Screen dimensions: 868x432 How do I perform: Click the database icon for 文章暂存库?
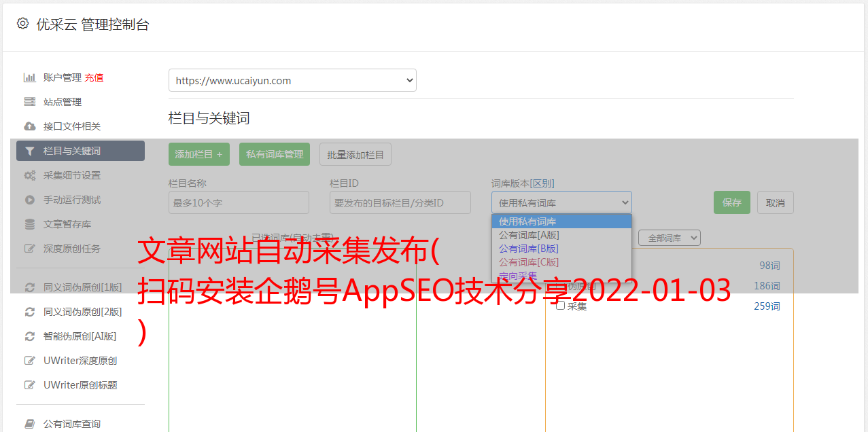[x=30, y=224]
